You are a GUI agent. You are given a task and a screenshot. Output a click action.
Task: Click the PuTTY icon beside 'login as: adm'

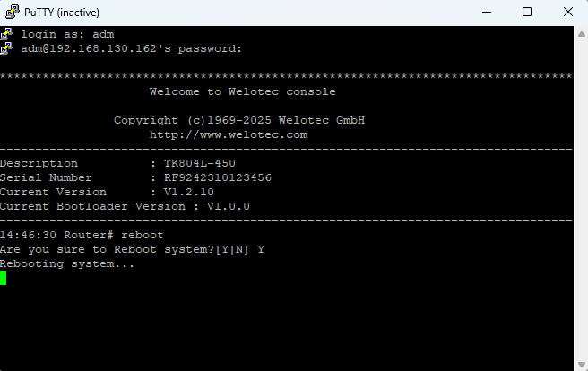(x=6, y=34)
